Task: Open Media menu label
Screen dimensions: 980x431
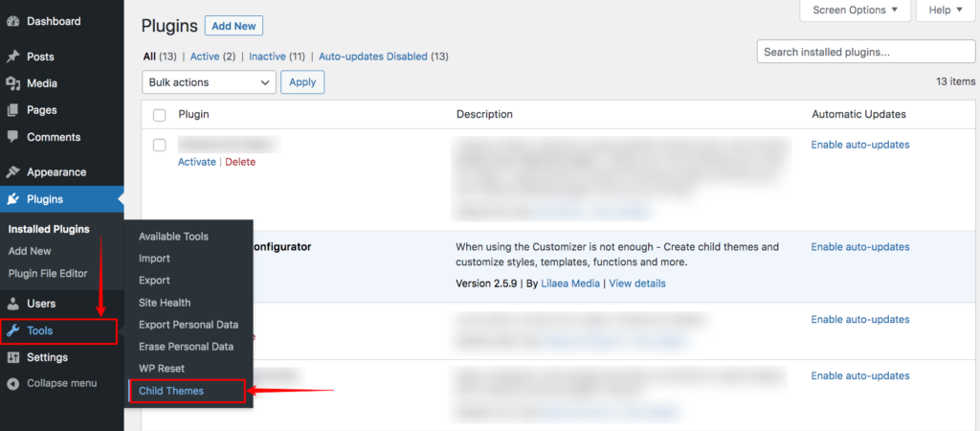Action: click(42, 83)
